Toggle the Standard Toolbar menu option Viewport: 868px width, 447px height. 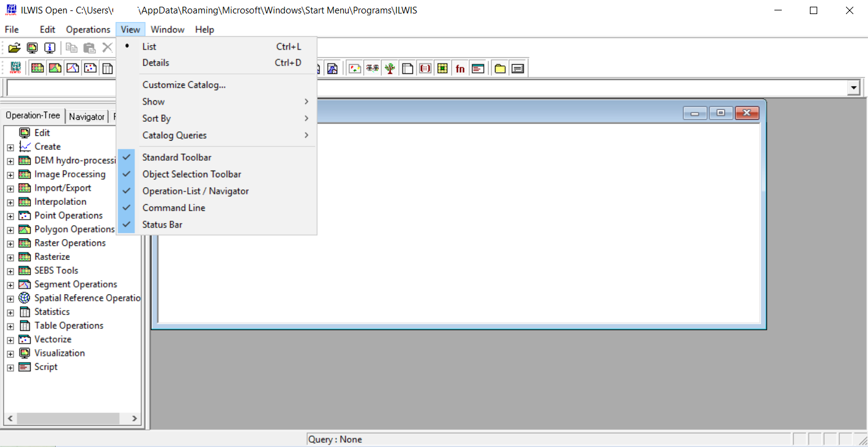[176, 157]
